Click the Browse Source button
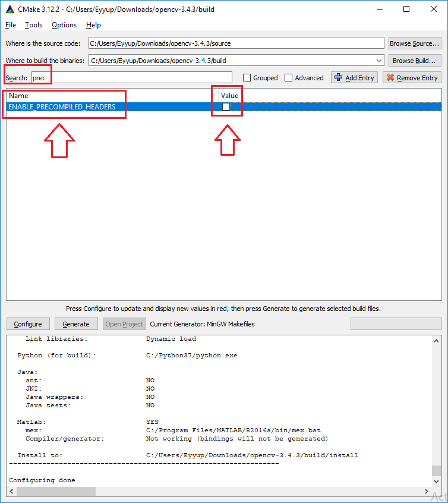Screen dimensions: 448x503 click(x=415, y=43)
